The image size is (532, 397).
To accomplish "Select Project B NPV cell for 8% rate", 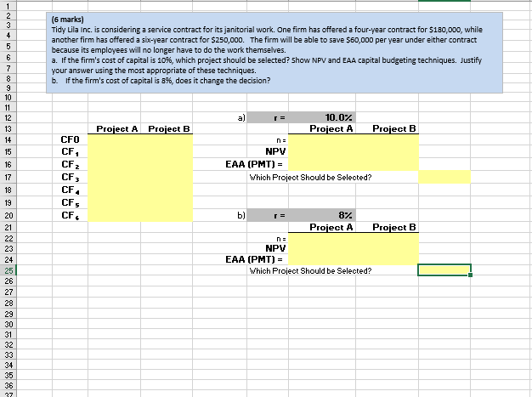I will point(388,248).
